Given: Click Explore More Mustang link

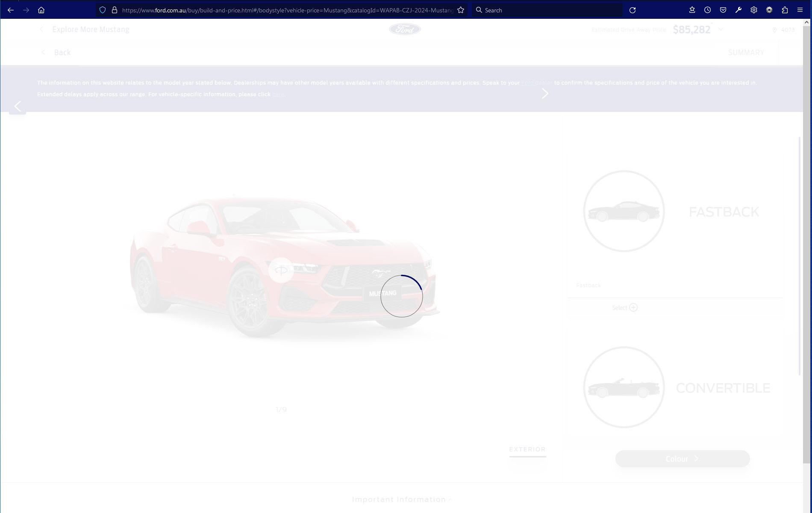Looking at the screenshot, I should point(91,29).
